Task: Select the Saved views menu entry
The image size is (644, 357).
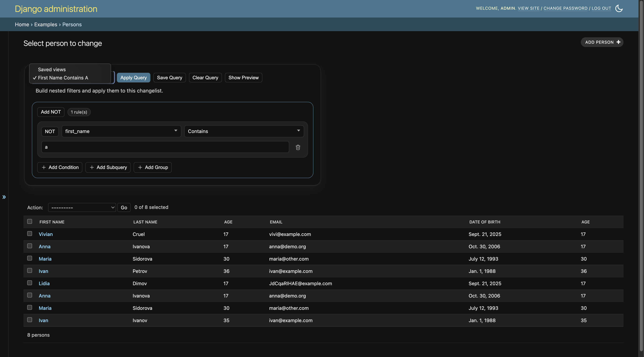Action: coord(52,70)
